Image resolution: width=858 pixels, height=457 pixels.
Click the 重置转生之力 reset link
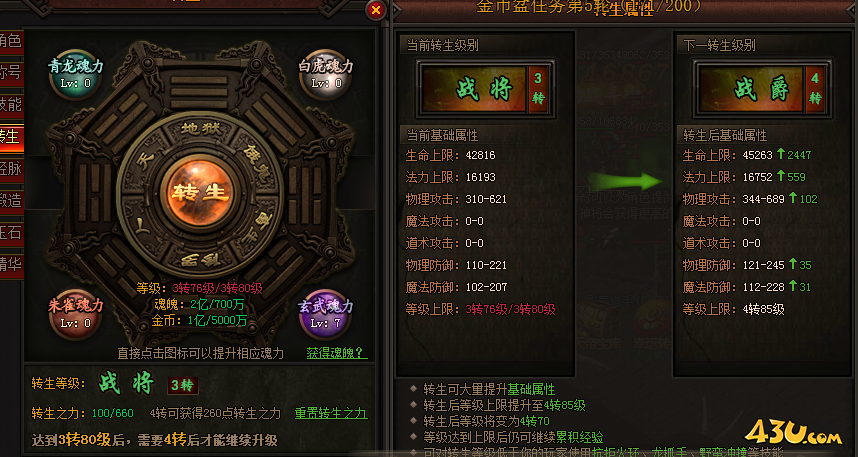tap(331, 413)
